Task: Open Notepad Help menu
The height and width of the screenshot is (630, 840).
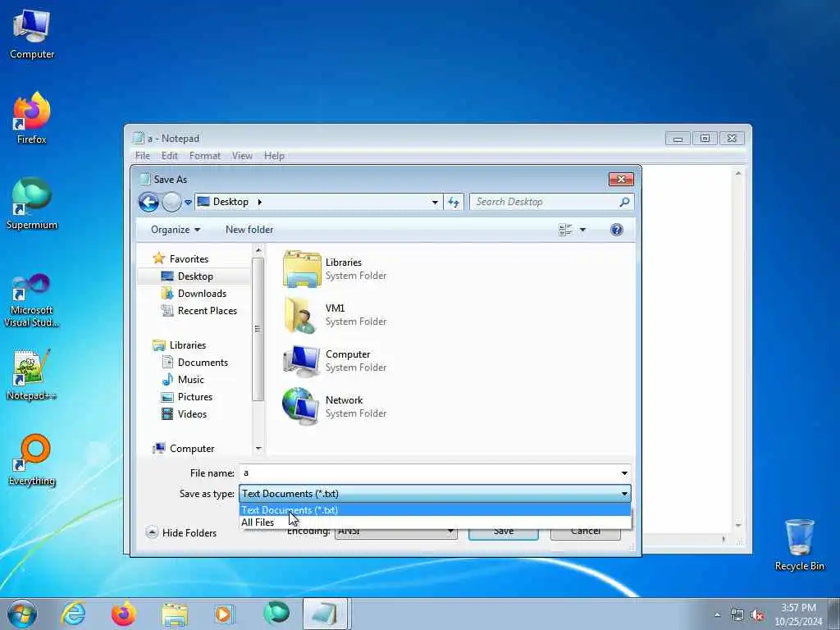Action: coord(274,156)
